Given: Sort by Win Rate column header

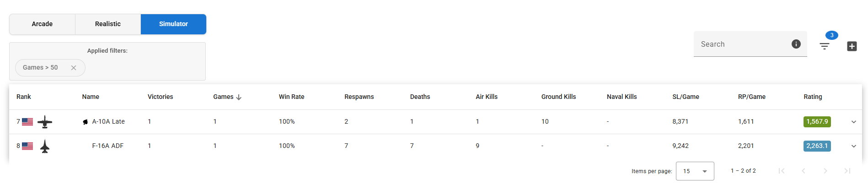Looking at the screenshot, I should pos(291,97).
